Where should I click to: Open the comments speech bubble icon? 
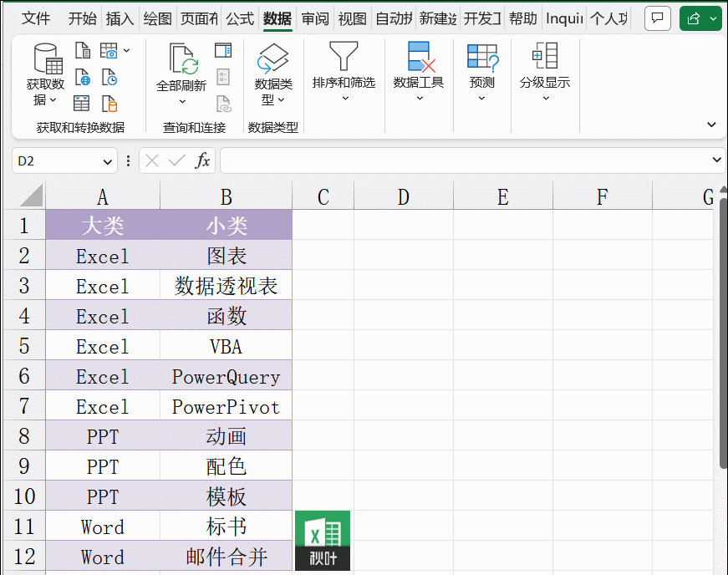click(658, 18)
